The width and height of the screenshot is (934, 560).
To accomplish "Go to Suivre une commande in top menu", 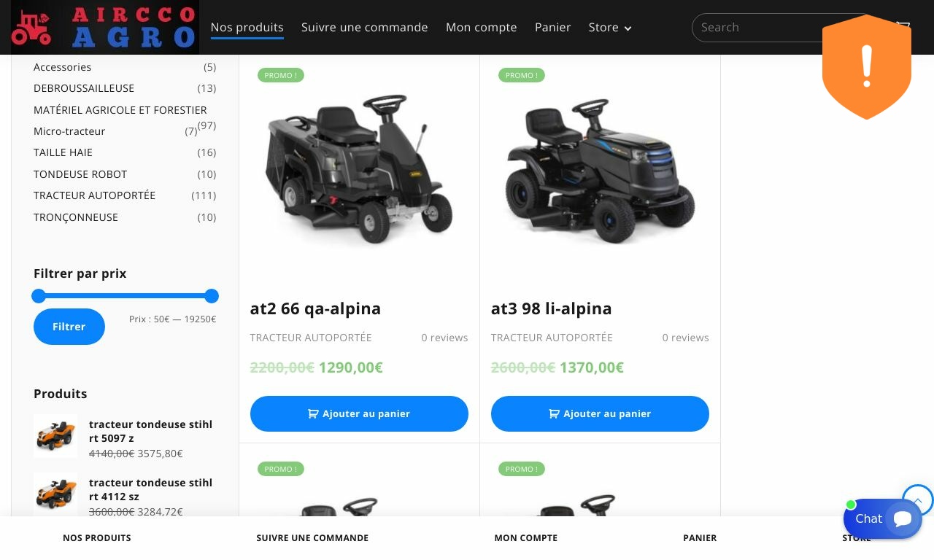I will click(x=365, y=28).
